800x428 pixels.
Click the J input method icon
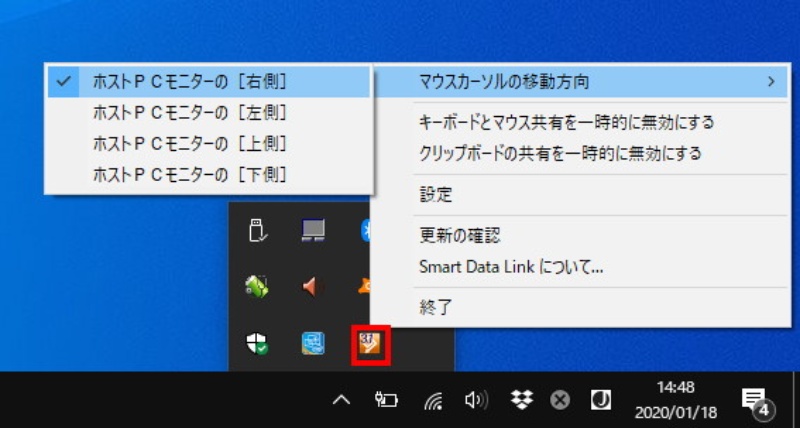click(x=601, y=400)
